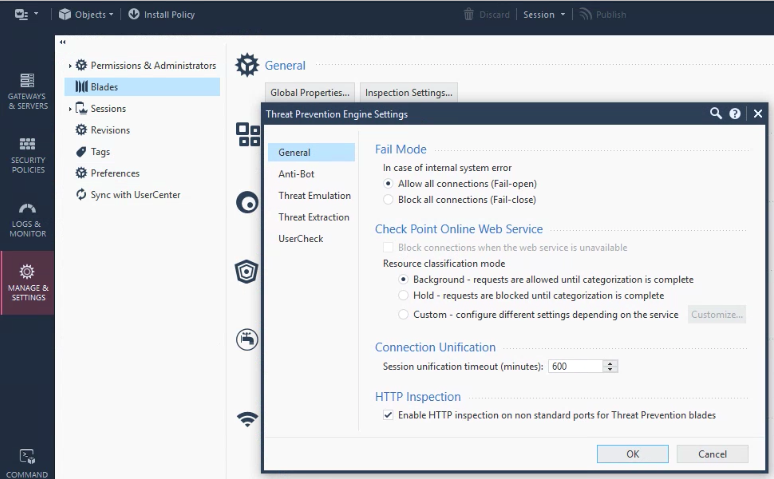Decrease session unification timeout with down arrow
This screenshot has height=479, width=774.
610,369
